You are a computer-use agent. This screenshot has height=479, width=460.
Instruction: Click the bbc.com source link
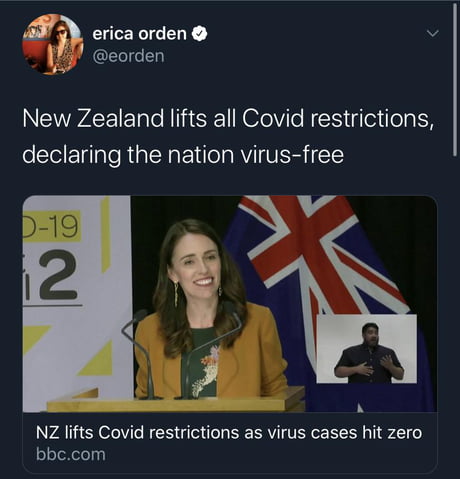click(71, 454)
